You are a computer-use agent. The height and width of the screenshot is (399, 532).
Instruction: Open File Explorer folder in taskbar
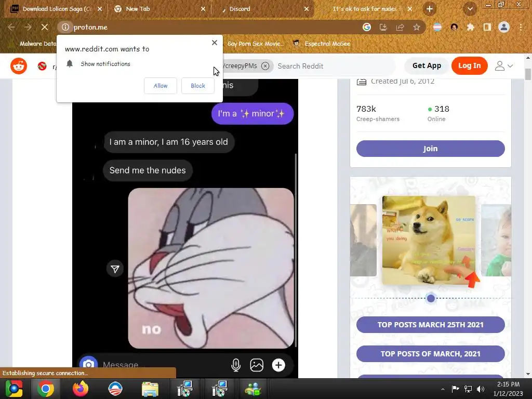pos(150,389)
